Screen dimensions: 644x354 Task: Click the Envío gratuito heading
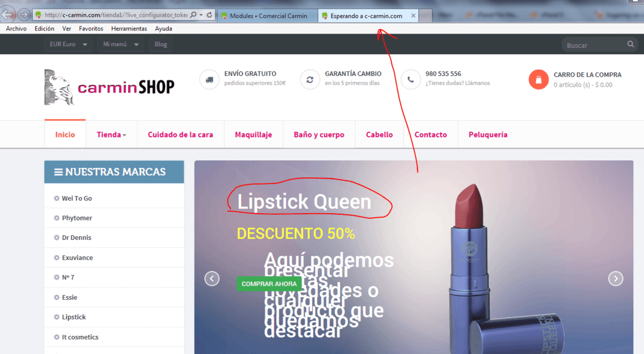[x=250, y=74]
